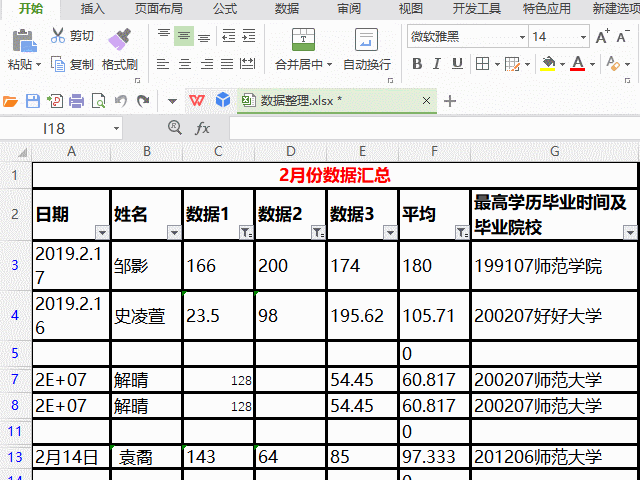Open the font size dropdown

point(584,37)
